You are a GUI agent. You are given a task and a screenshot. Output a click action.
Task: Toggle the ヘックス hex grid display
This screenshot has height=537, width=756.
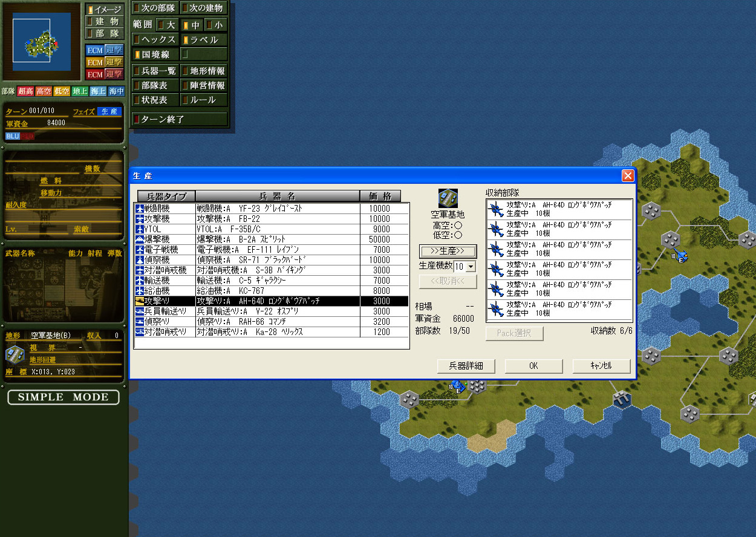[x=155, y=39]
